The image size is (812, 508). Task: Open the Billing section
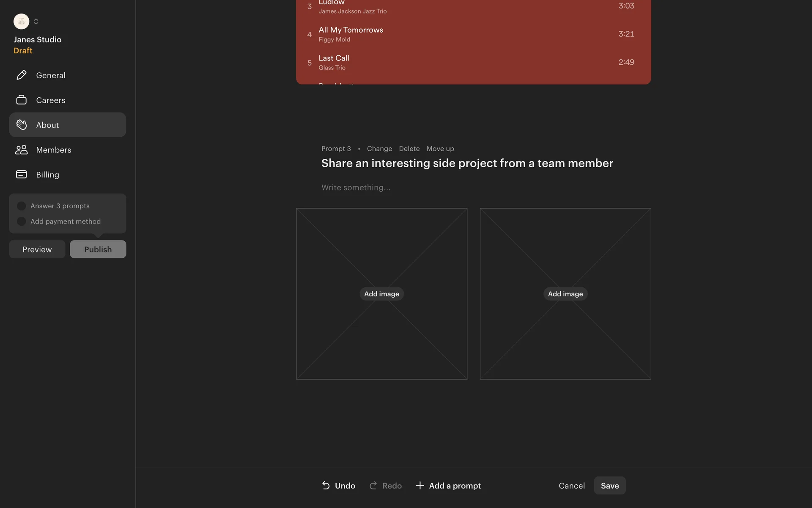(48, 174)
